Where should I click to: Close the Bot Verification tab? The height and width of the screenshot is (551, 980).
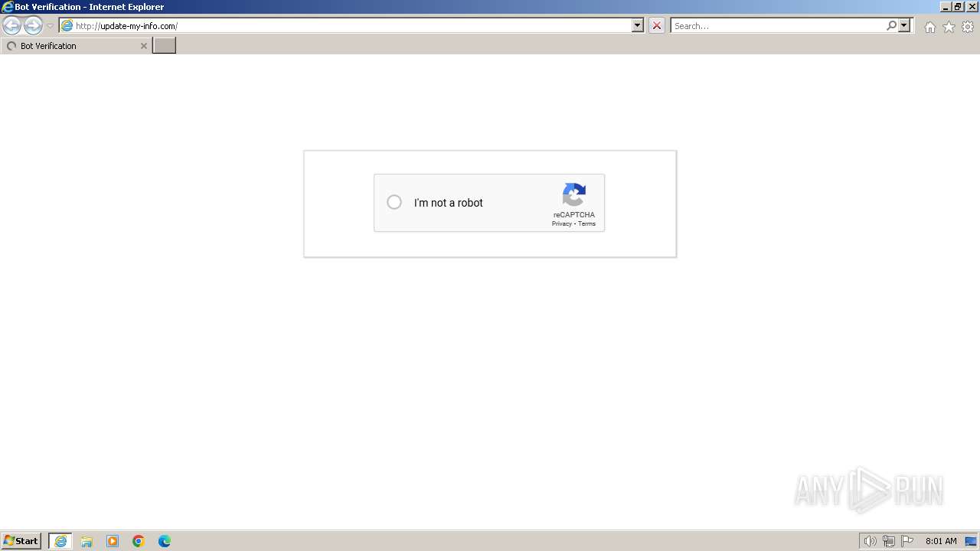[143, 46]
